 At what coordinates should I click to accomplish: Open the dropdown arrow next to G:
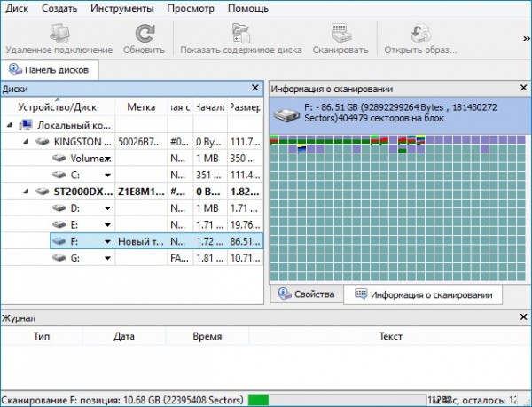[107, 258]
